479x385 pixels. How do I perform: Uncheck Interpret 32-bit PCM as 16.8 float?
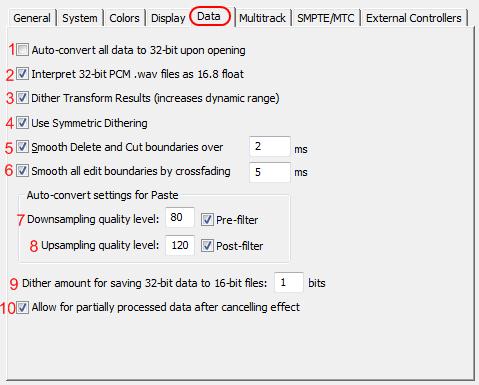click(22, 74)
